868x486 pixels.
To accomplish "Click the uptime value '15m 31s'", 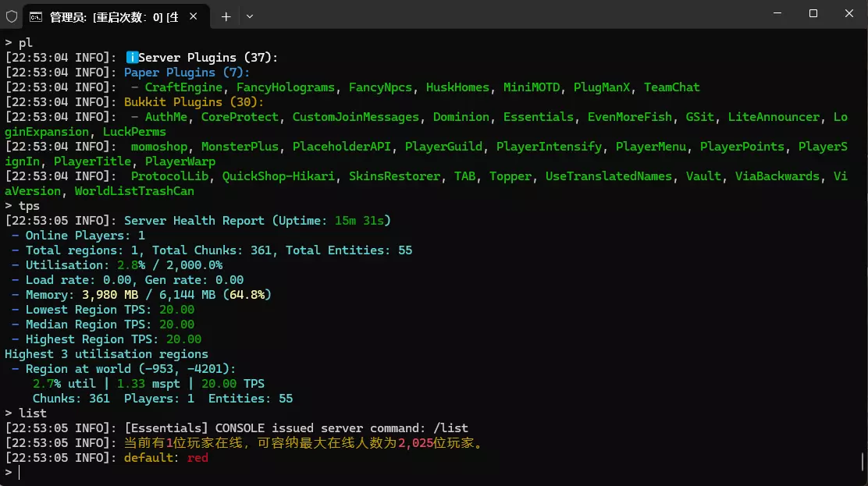I will tap(359, 221).
